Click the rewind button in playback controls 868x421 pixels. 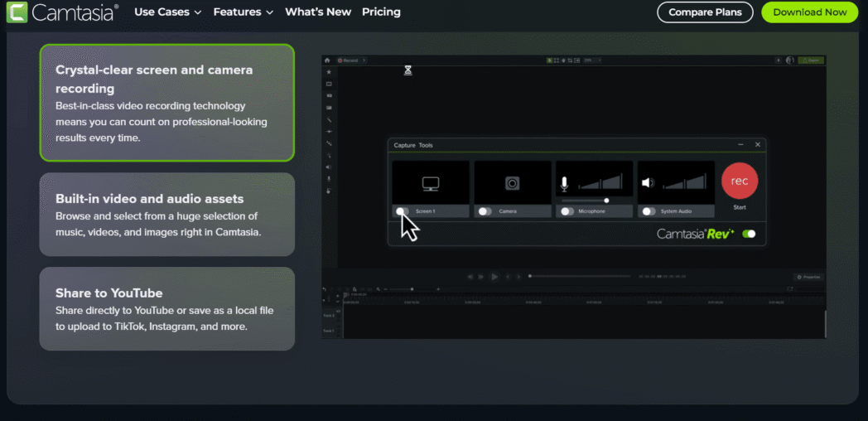pos(470,277)
